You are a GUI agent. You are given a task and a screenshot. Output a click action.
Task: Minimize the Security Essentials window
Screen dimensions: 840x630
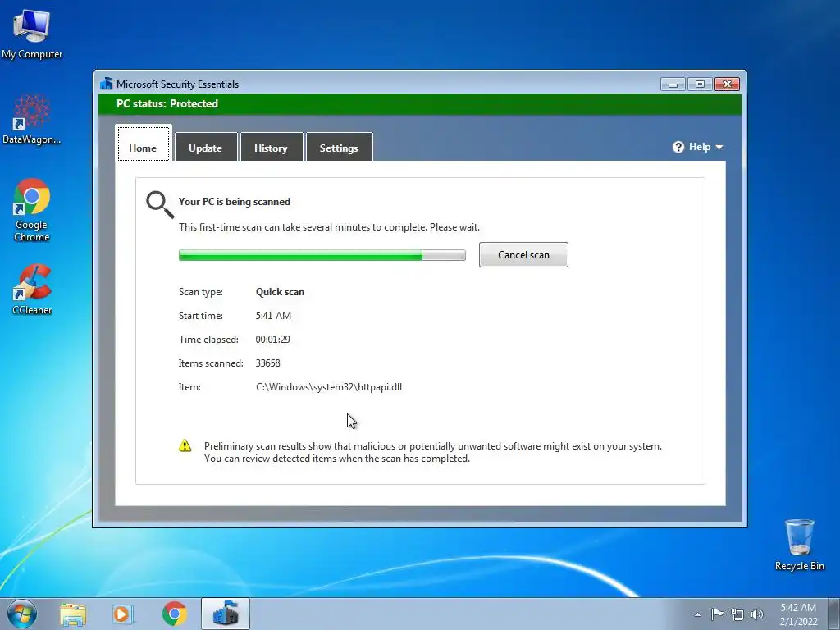coord(673,84)
